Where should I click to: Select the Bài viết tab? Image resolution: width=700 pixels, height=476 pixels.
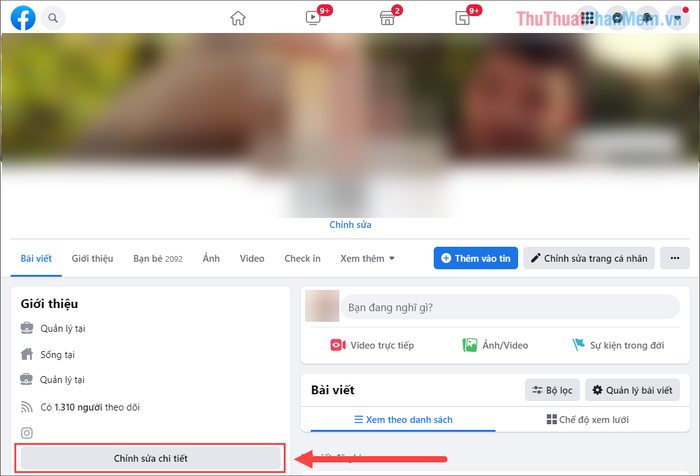pos(36,259)
